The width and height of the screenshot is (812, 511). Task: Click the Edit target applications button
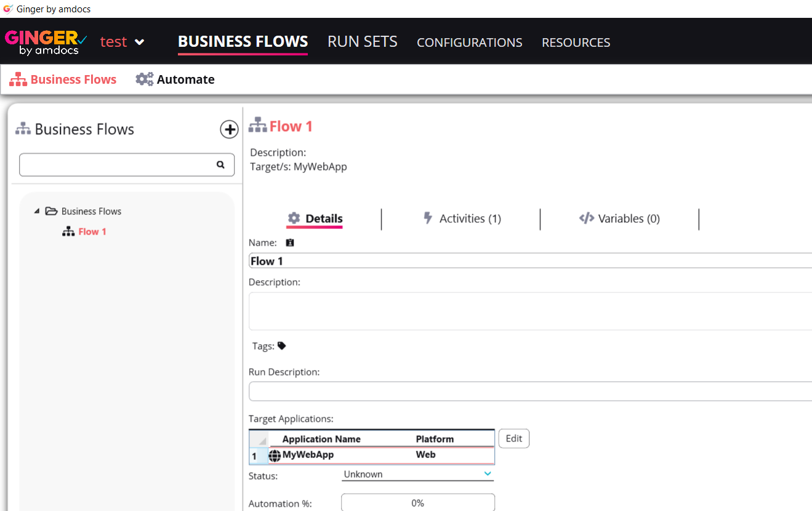(x=513, y=438)
